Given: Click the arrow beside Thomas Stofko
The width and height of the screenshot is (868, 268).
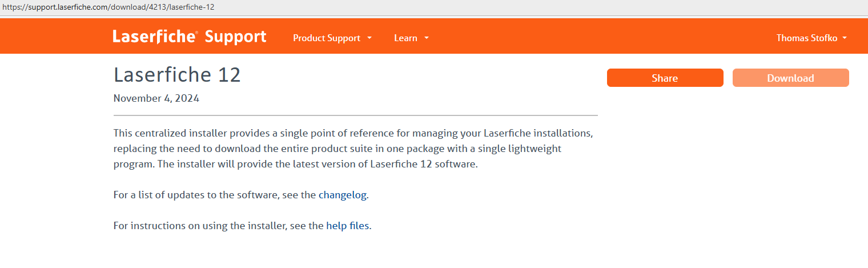Looking at the screenshot, I should pyautogui.click(x=845, y=38).
